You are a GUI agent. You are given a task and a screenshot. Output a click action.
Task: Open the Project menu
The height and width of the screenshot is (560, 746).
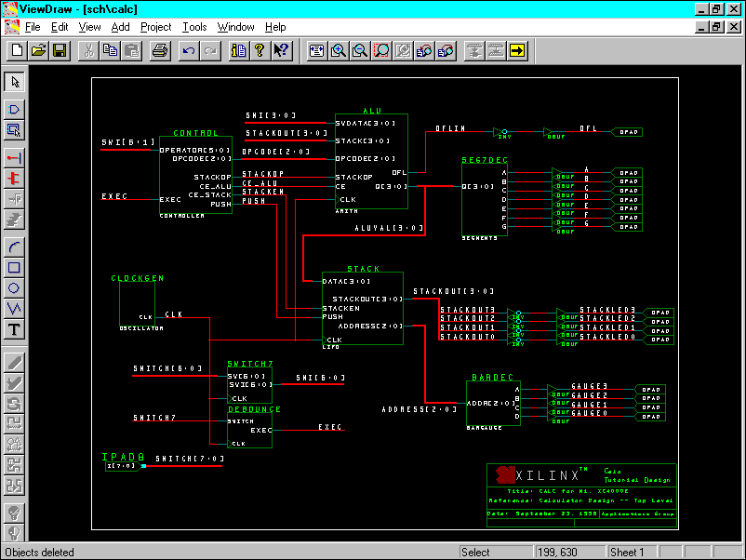coord(155,27)
